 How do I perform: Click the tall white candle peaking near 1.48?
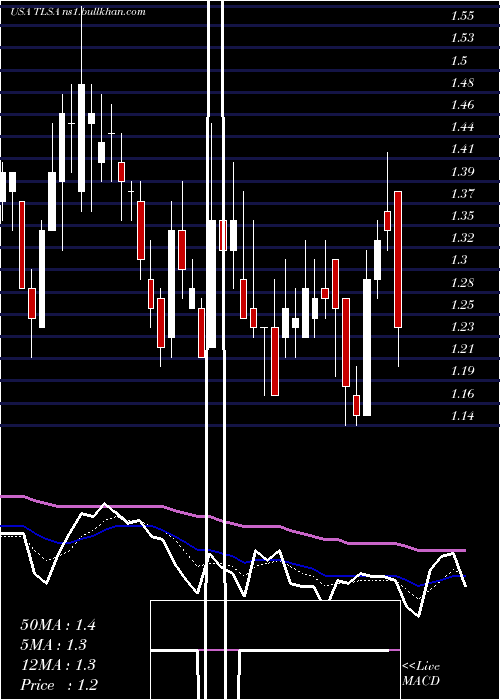pyautogui.click(x=81, y=138)
